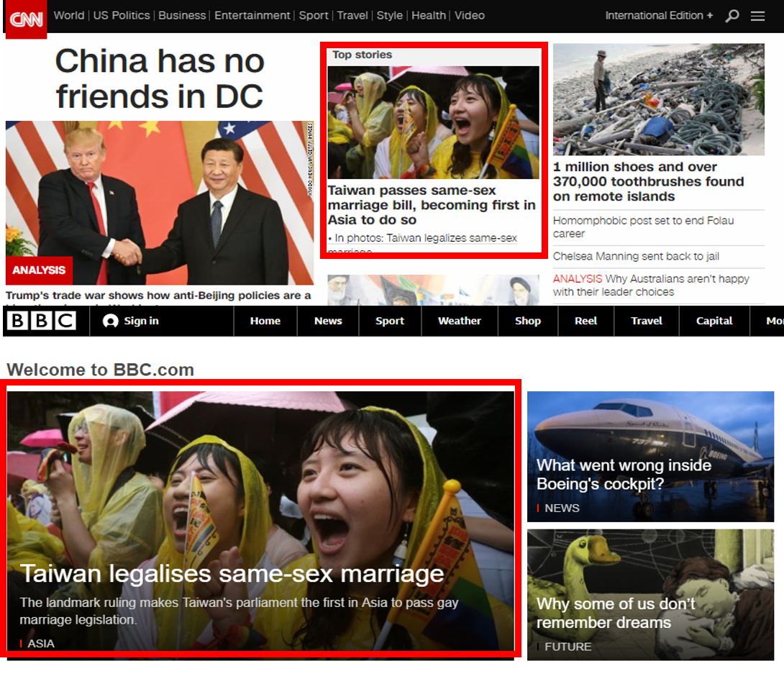Open BBC News tab
The image size is (784, 684).
pos(328,321)
